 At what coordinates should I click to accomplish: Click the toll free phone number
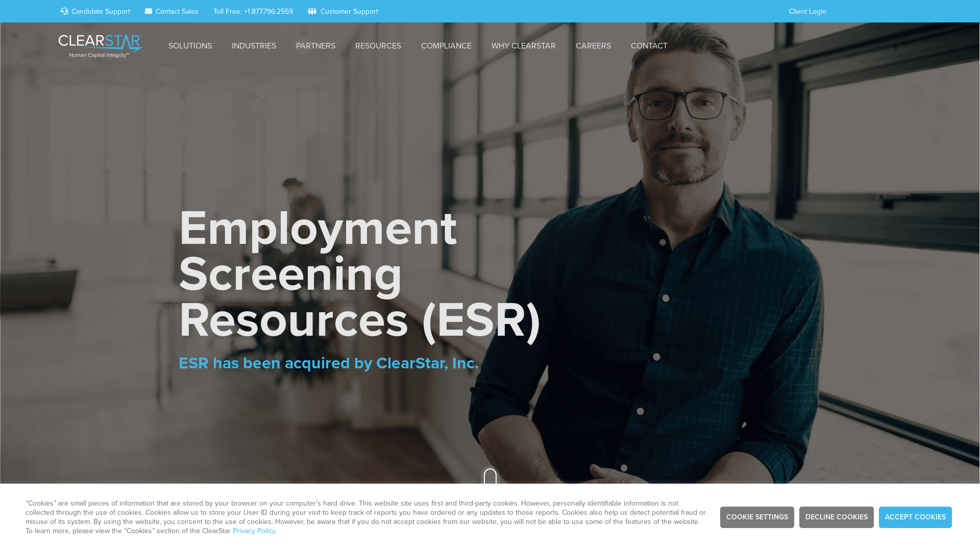tap(253, 11)
